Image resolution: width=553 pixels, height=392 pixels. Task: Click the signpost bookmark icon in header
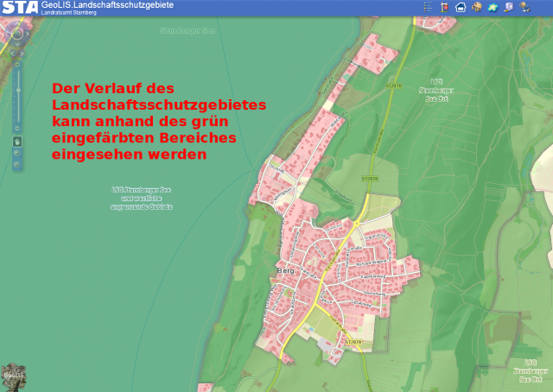point(445,7)
